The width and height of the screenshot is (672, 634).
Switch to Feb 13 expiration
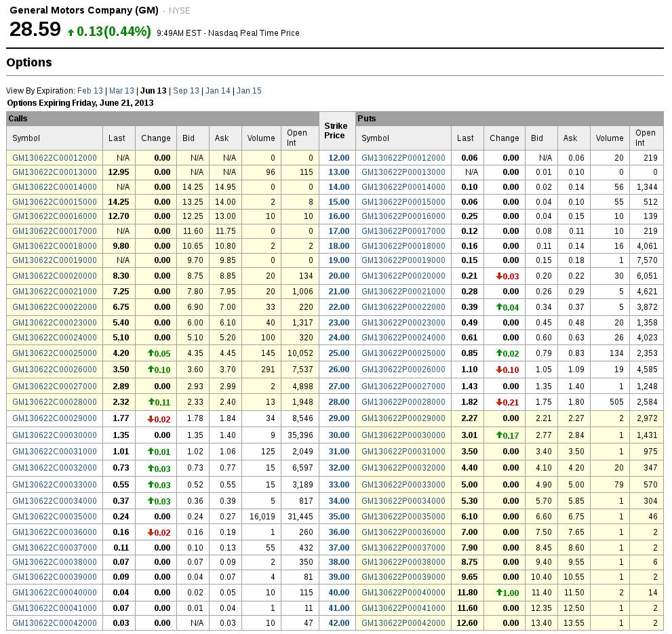[x=90, y=91]
